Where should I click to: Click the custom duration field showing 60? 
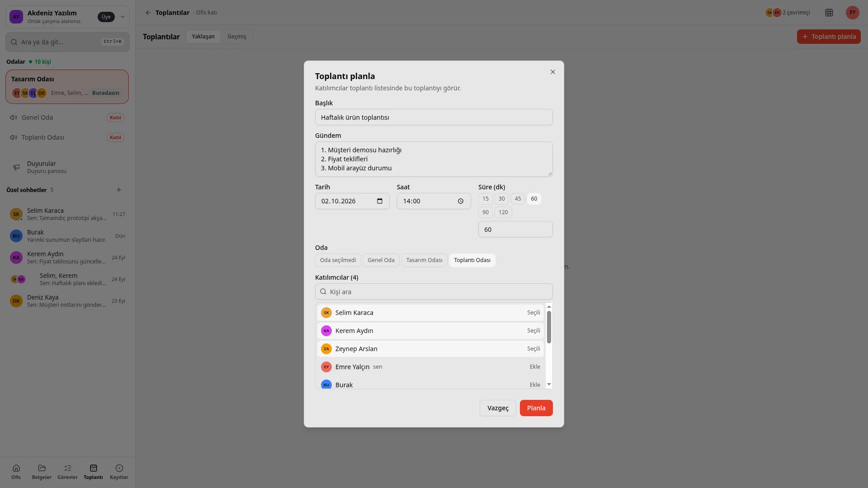(x=515, y=230)
